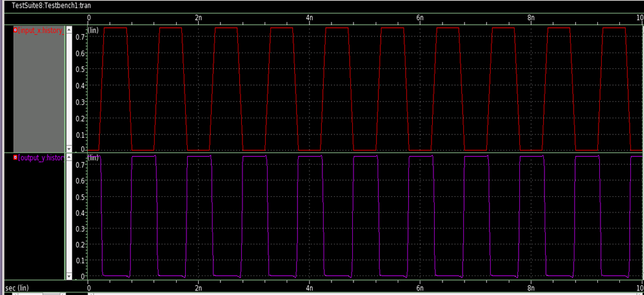Click the 0.1 y-axis value in input_x panel
The image size is (644, 295).
(x=80, y=135)
